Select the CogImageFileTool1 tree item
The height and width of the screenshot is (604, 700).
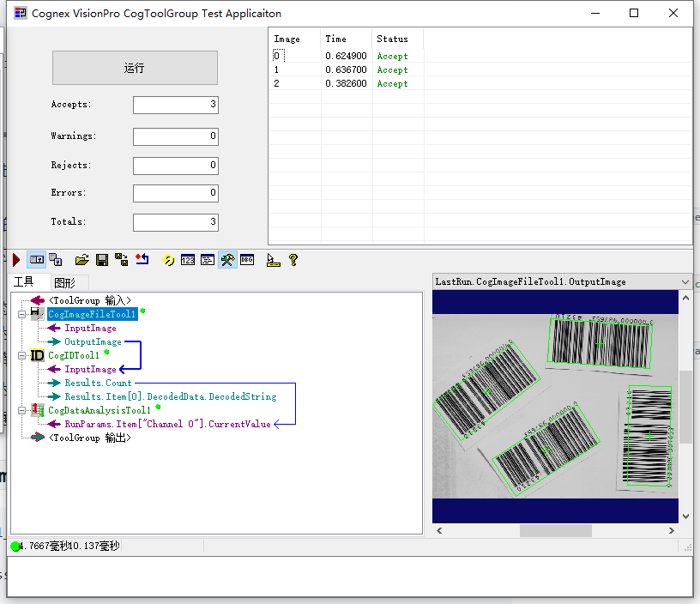pos(92,314)
